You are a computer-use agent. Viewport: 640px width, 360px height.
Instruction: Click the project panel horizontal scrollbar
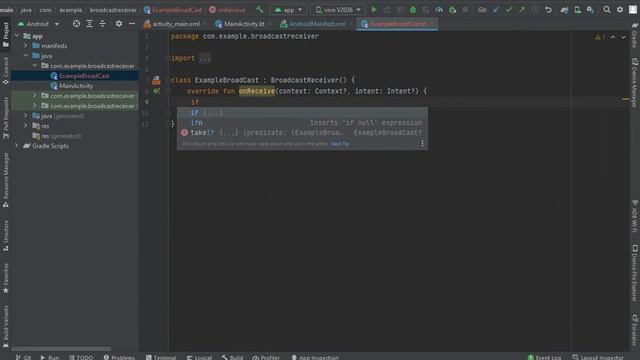[x=61, y=349]
